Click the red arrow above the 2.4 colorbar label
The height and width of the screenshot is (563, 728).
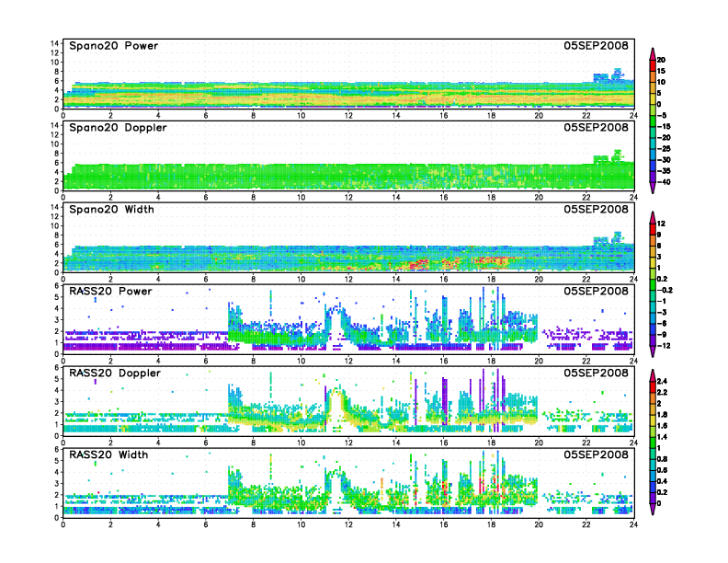(x=652, y=373)
